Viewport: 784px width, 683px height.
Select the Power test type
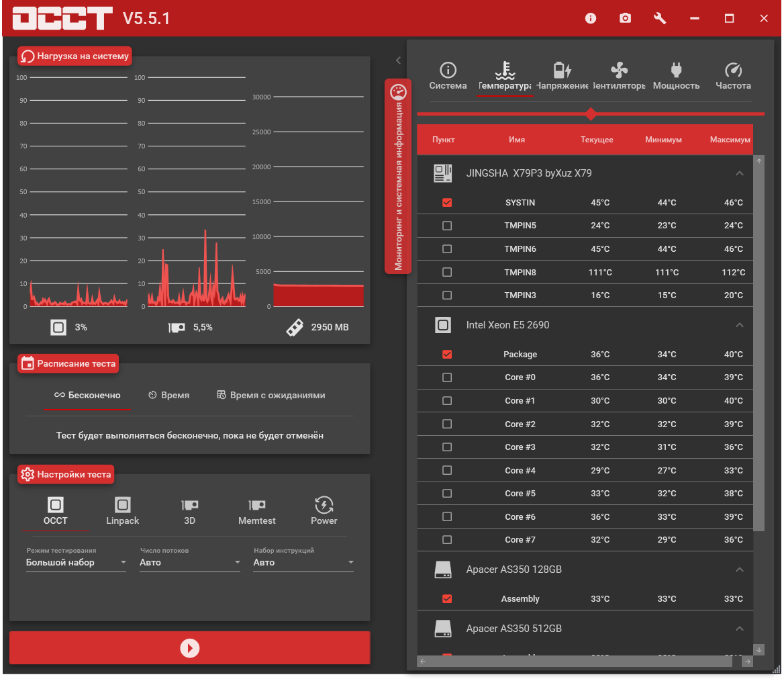click(324, 511)
